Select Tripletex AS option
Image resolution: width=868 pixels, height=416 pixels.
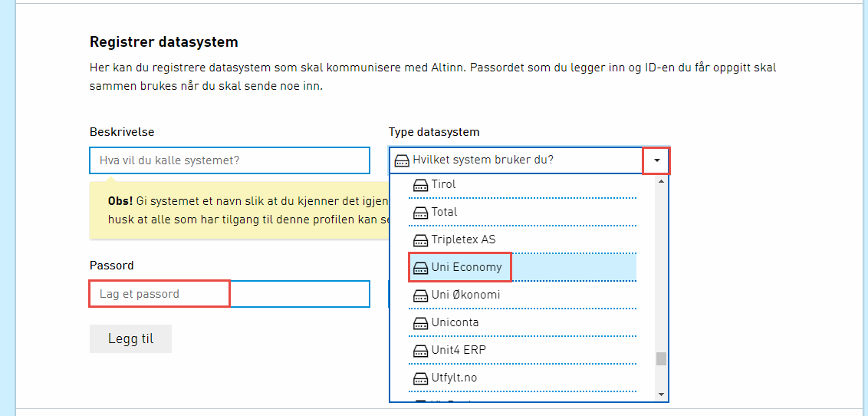pyautogui.click(x=463, y=239)
